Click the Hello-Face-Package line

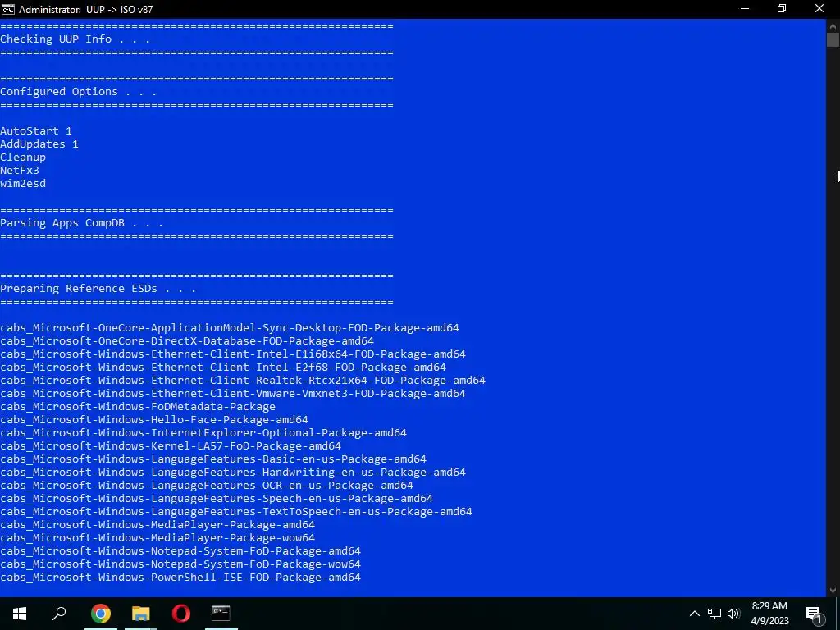pyautogui.click(x=154, y=419)
